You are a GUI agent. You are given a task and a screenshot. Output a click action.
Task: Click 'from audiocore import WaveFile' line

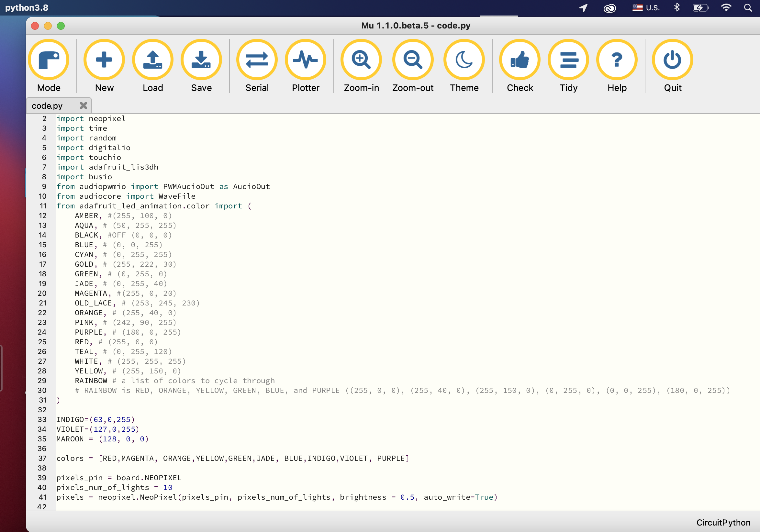(126, 196)
